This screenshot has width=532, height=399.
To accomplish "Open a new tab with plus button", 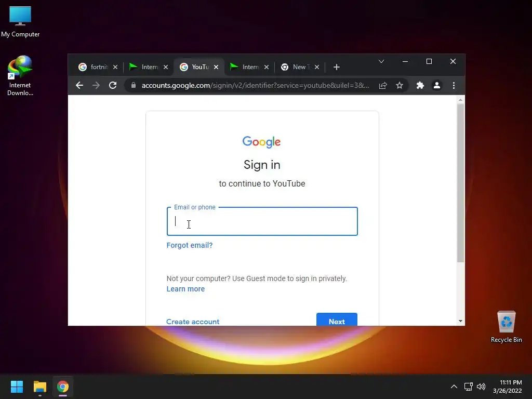I will [336, 67].
